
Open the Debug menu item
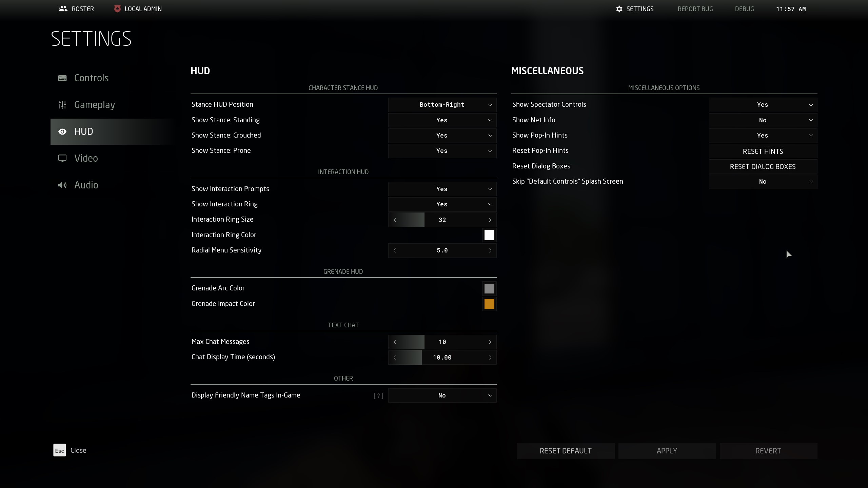click(744, 9)
